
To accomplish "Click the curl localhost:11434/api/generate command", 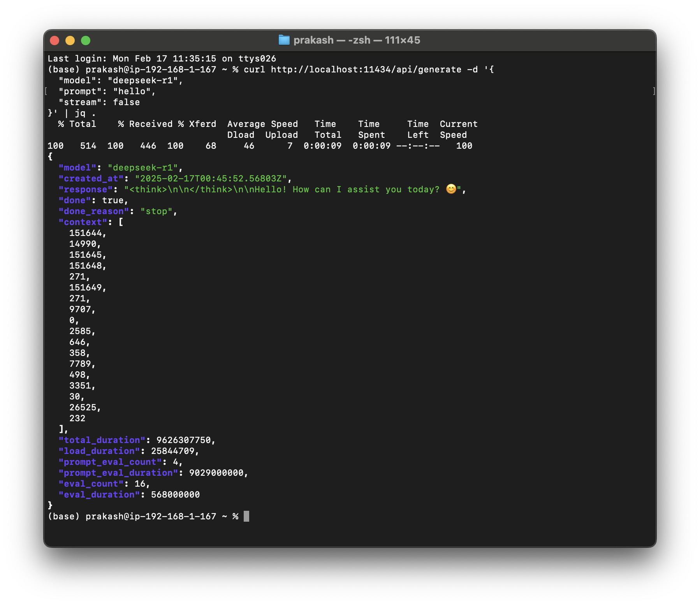I will [x=369, y=70].
